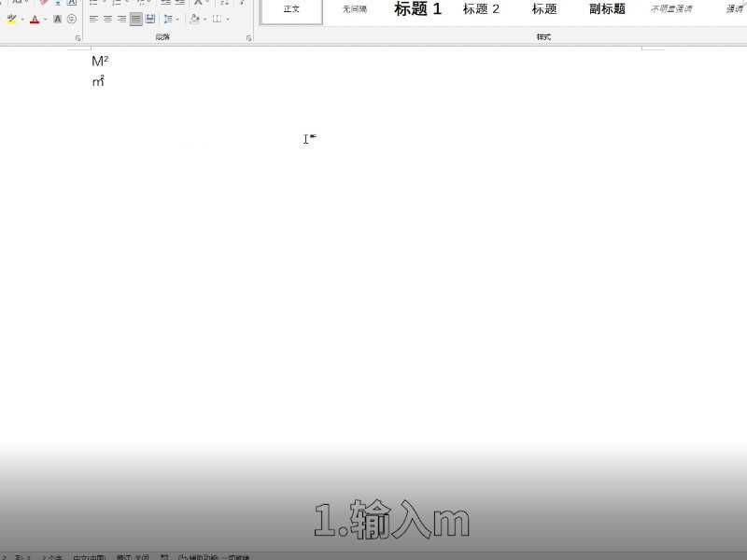Toggle right alignment on
The width and height of the screenshot is (747, 560).
coord(120,18)
